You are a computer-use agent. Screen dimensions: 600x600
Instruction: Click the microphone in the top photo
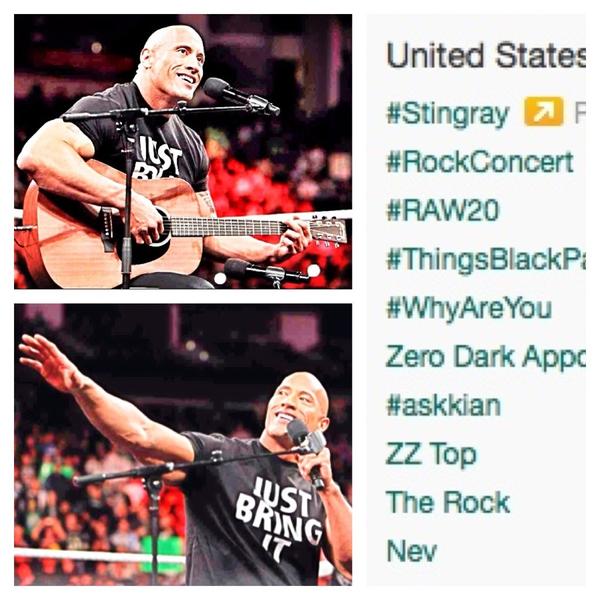point(241,96)
